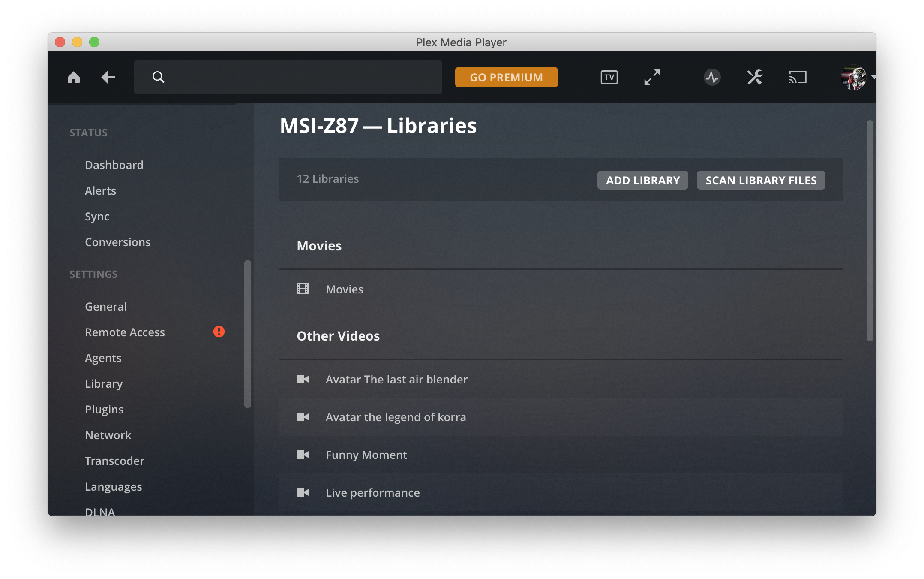
Task: Click the STATUS sidebar heading
Action: coord(88,133)
